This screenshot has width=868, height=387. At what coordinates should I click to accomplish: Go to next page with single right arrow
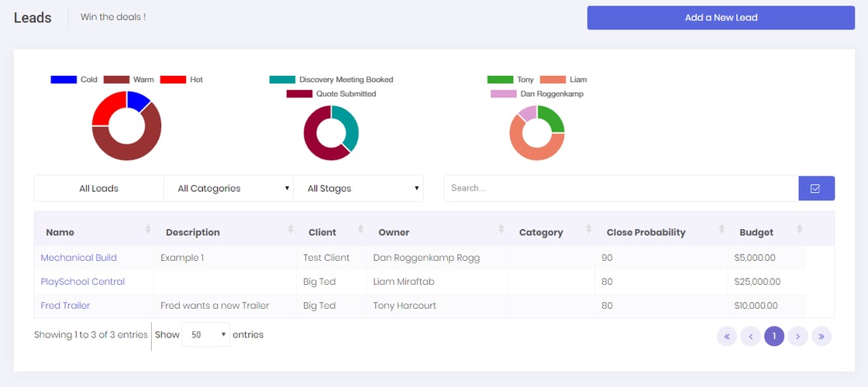click(797, 336)
